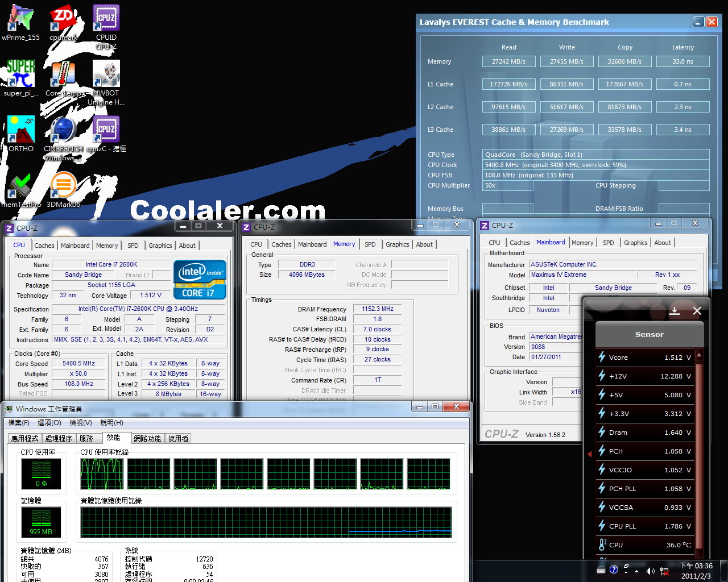
Task: Open the 3DMark06 desktop shortcut
Action: point(63,190)
